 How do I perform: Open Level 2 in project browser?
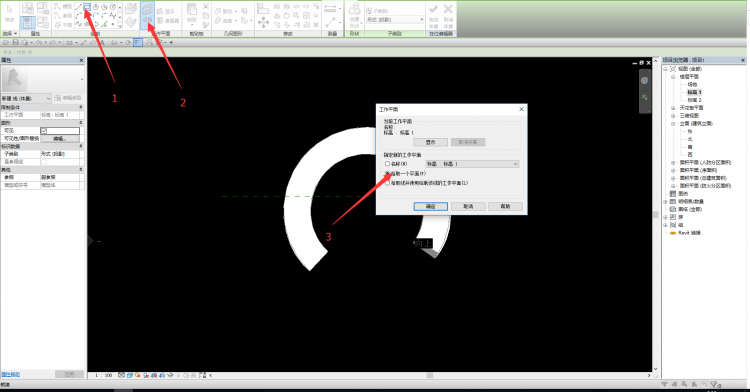pyautogui.click(x=694, y=100)
